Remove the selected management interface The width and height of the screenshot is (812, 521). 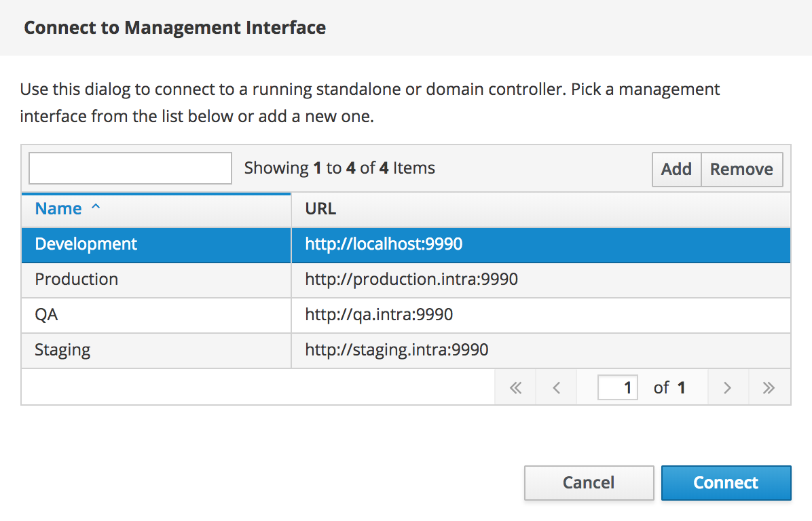click(741, 169)
